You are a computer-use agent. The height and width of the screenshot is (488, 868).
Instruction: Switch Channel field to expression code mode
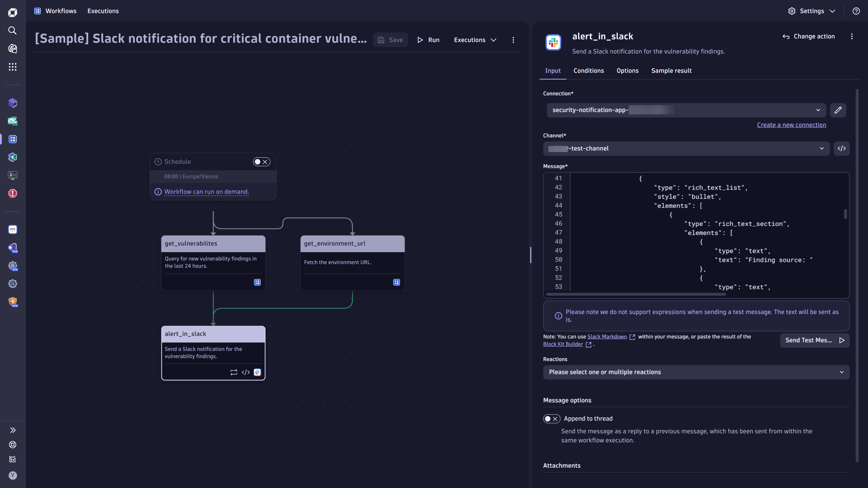click(x=841, y=148)
